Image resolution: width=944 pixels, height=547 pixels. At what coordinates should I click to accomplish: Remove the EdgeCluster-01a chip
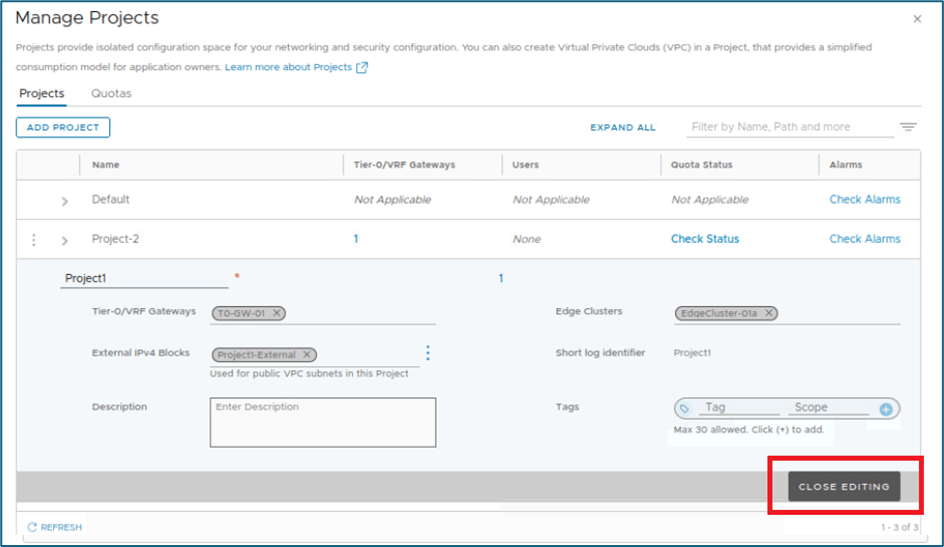(x=768, y=313)
